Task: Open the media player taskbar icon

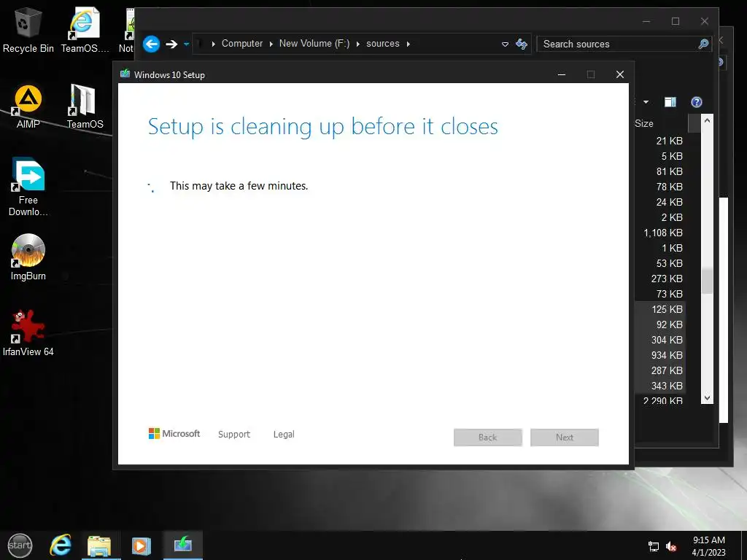Action: coord(141,545)
